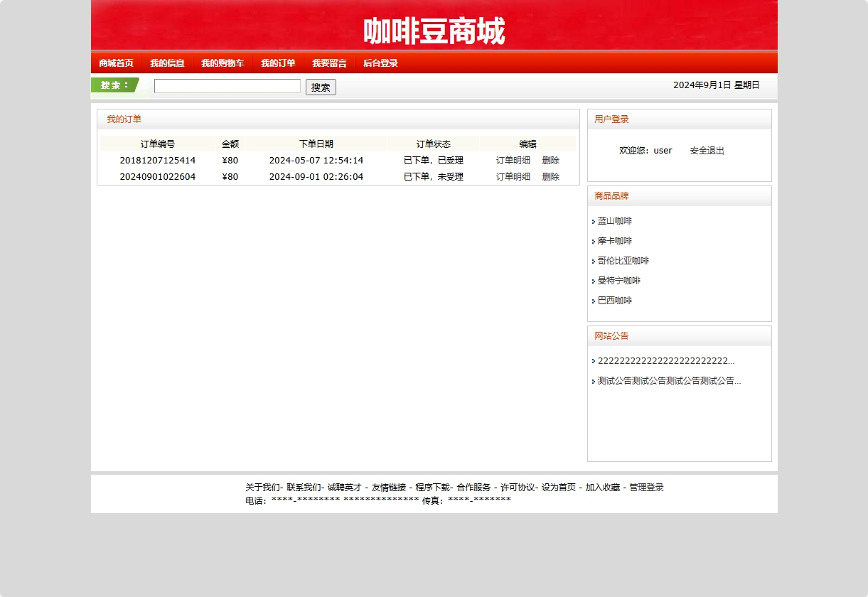Viewport: 868px width, 597px height.
Task: Open 我的购物车 shopping cart
Action: click(x=223, y=63)
